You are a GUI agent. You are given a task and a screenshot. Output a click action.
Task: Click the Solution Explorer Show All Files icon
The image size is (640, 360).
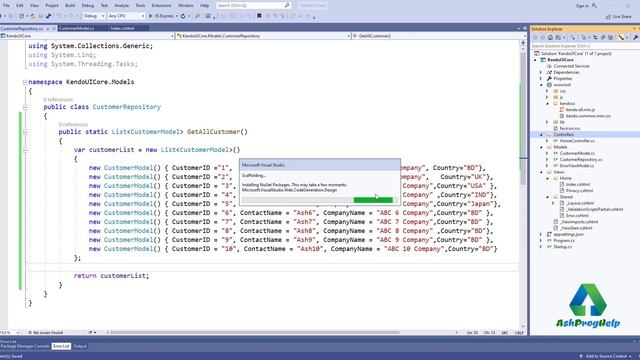(611, 38)
